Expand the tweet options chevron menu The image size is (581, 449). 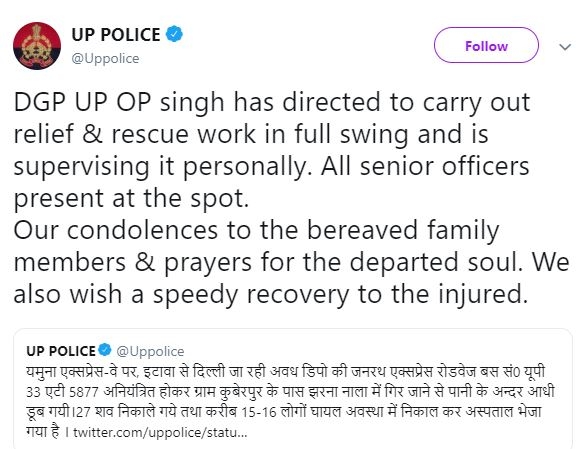pyautogui.click(x=565, y=47)
